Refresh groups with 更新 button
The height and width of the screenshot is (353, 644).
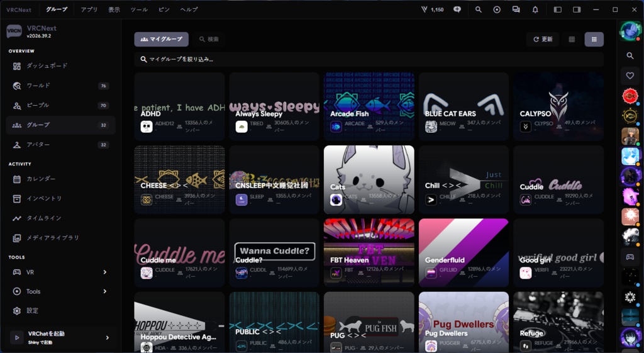(543, 39)
